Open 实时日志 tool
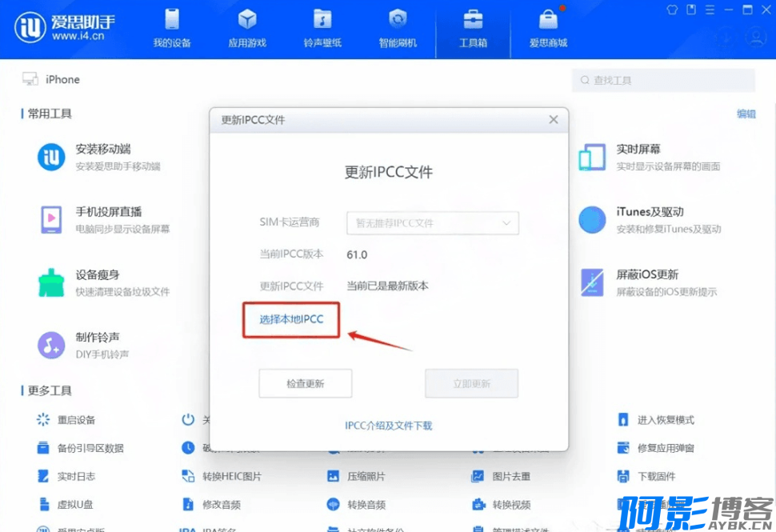The image size is (776, 532). pos(66,476)
